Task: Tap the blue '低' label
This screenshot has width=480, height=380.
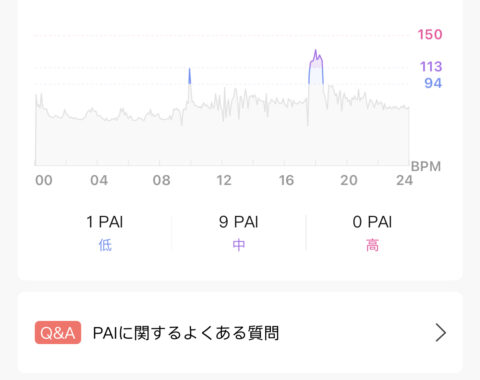Action: tap(105, 245)
